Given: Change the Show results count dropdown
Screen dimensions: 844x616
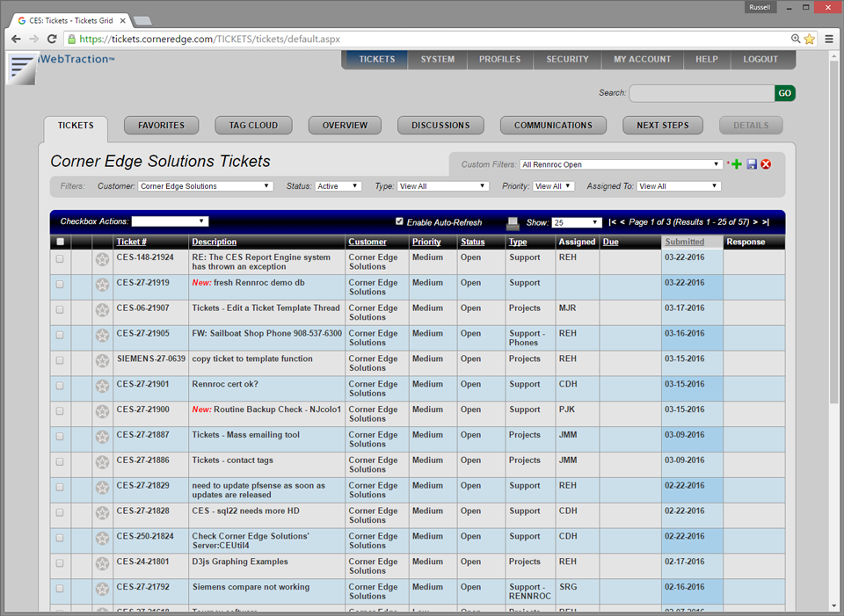Looking at the screenshot, I should click(577, 222).
